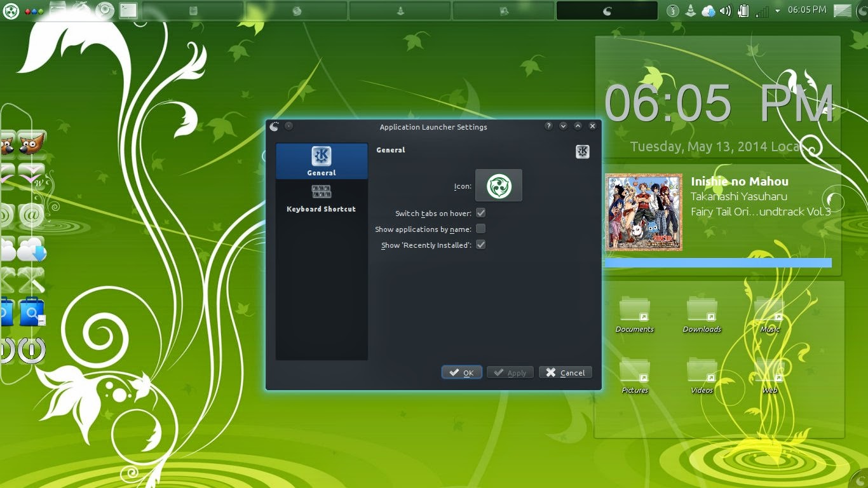Open the bottom-right desktop toolbox cashew
868x488 pixels.
tap(860, 480)
